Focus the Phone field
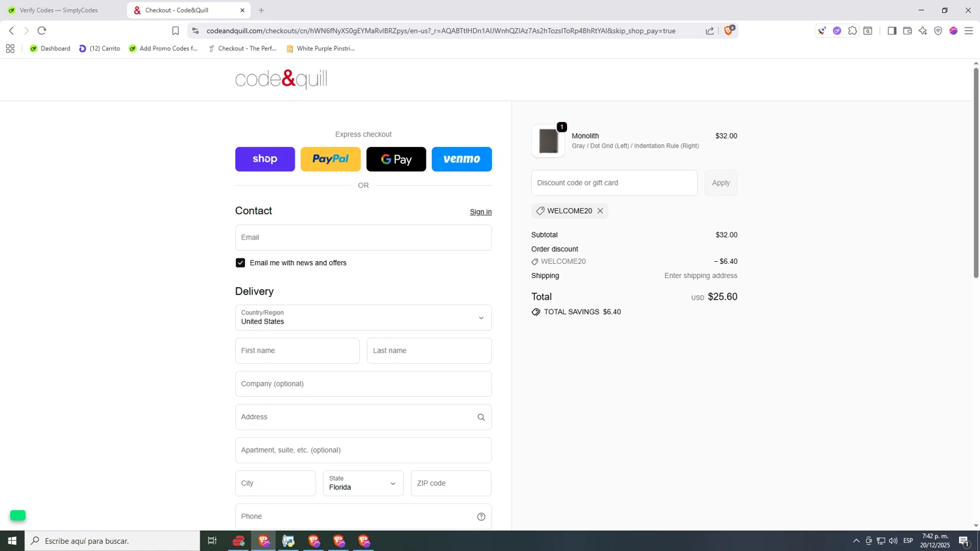Screen dimensions: 980x551 coord(363,516)
